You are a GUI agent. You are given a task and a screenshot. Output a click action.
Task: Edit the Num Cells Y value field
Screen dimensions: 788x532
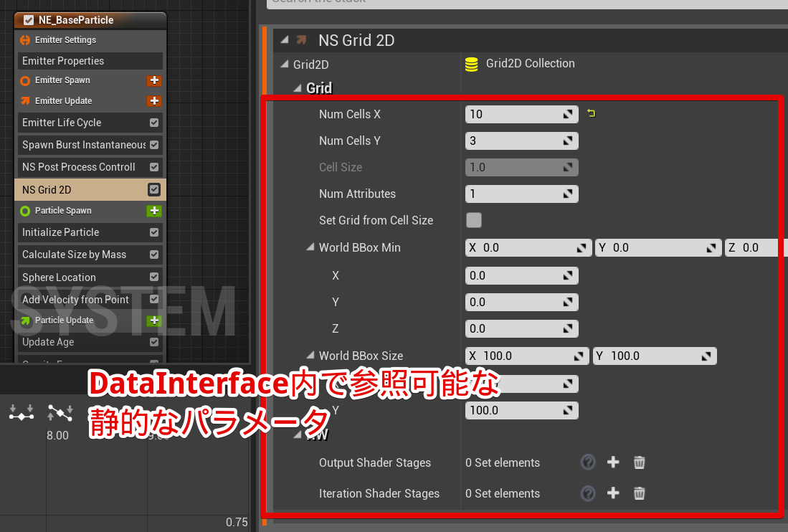522,141
